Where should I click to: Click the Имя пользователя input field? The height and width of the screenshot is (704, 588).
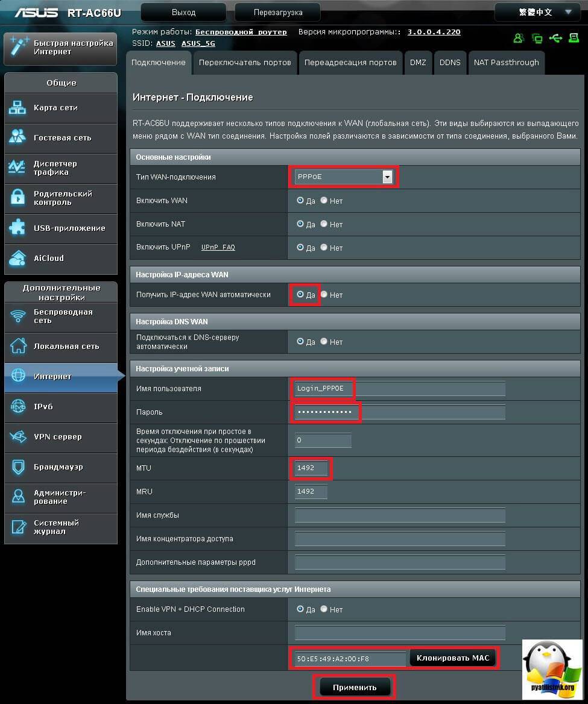click(x=400, y=388)
